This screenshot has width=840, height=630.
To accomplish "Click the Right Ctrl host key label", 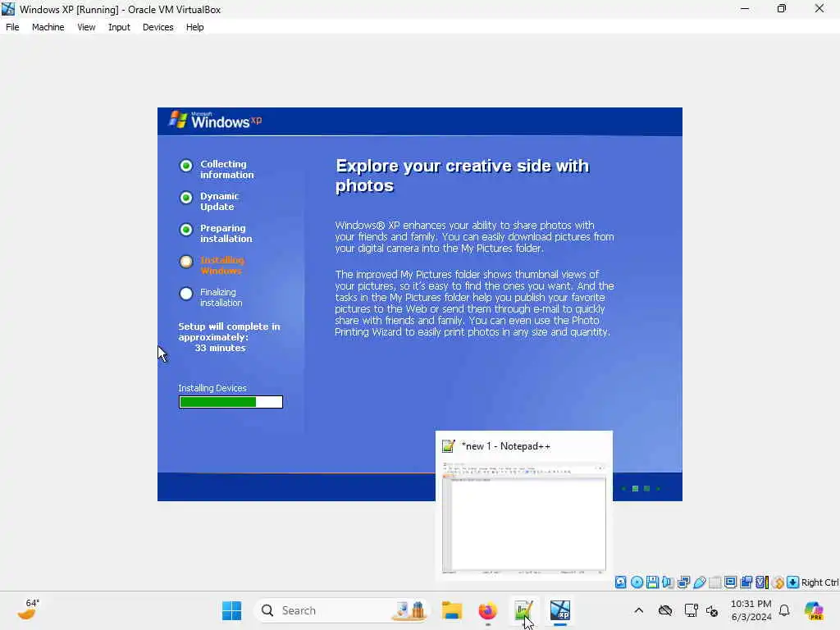I will 819,582.
